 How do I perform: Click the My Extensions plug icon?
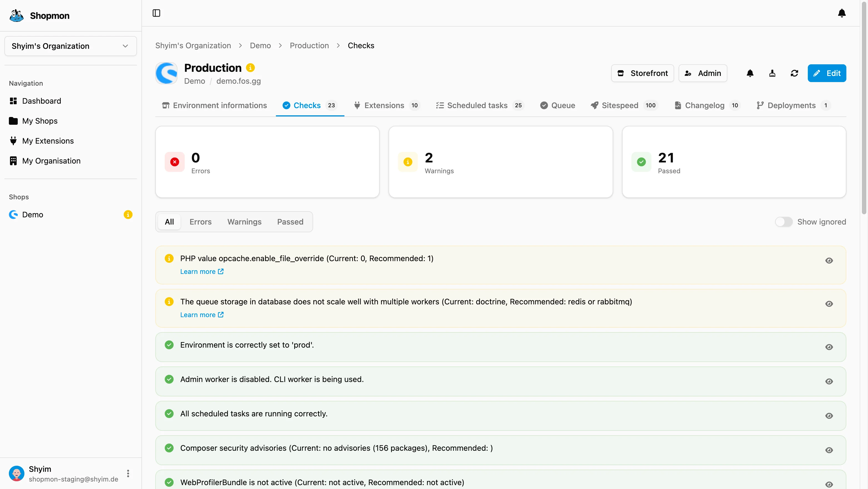[13, 141]
